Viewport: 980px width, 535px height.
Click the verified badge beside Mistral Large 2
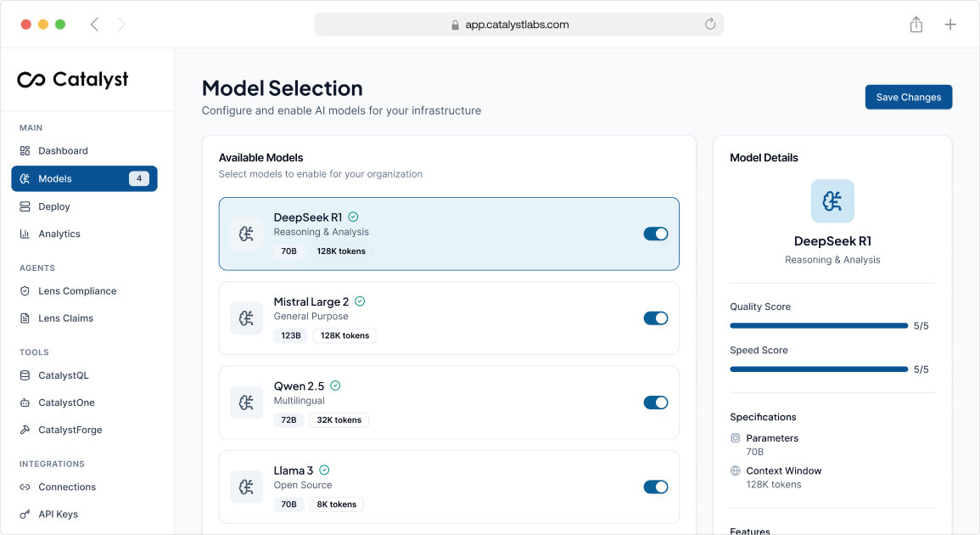360,301
